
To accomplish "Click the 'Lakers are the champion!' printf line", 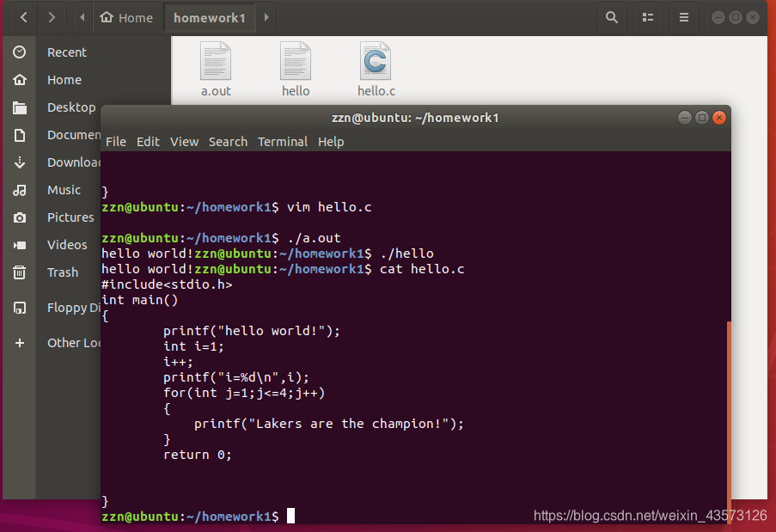I will point(329,424).
